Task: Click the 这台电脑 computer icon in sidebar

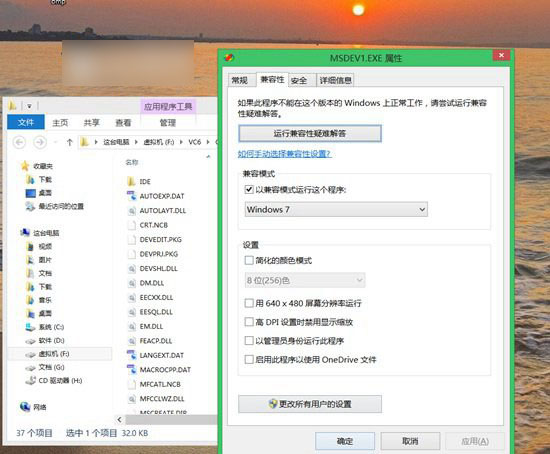Action: point(25,233)
